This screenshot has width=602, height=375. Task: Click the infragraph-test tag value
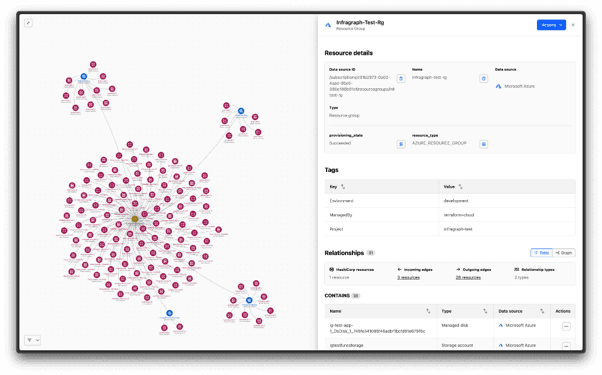(458, 229)
